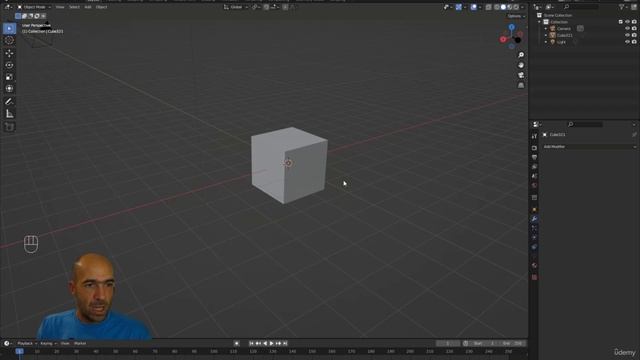Toggle Collection visibility eye icon
This screenshot has width=640, height=360.
[x=627, y=22]
